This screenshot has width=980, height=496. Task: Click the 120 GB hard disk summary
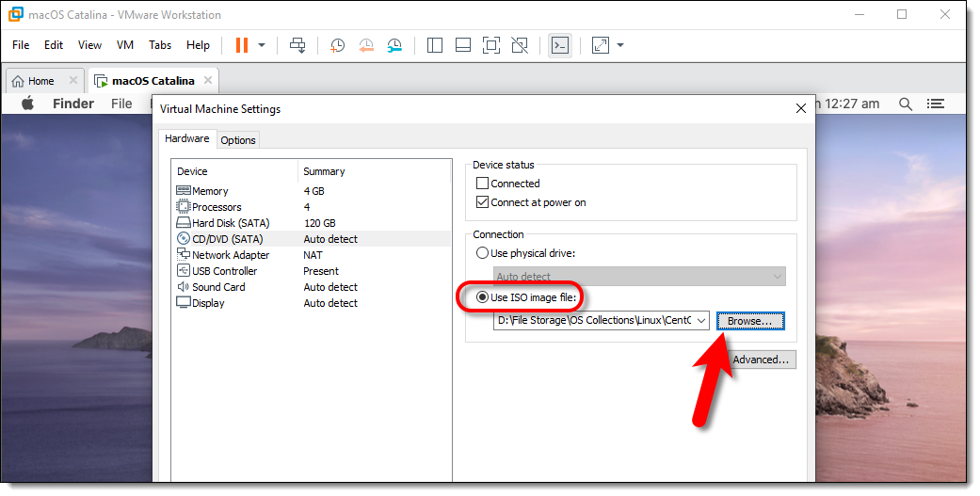tap(319, 223)
